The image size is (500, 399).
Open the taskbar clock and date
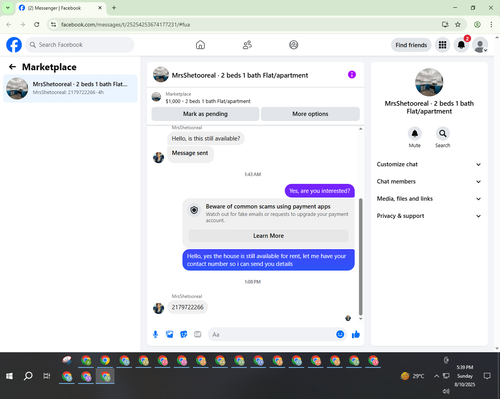coord(465,376)
